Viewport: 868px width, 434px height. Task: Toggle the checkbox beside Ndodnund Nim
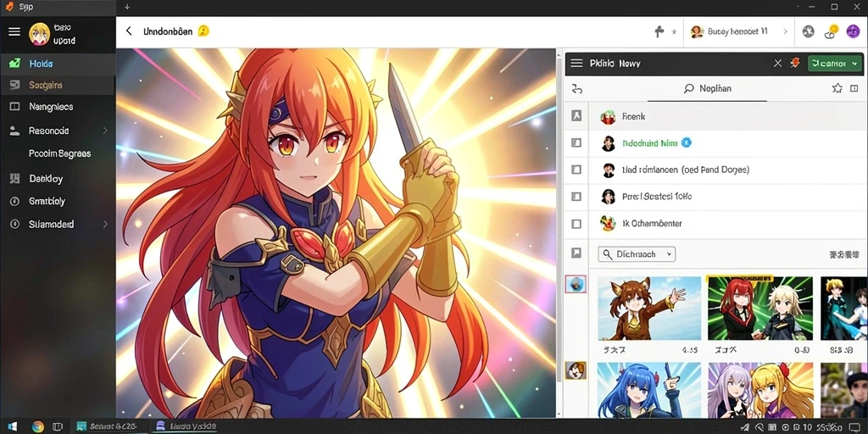click(576, 142)
